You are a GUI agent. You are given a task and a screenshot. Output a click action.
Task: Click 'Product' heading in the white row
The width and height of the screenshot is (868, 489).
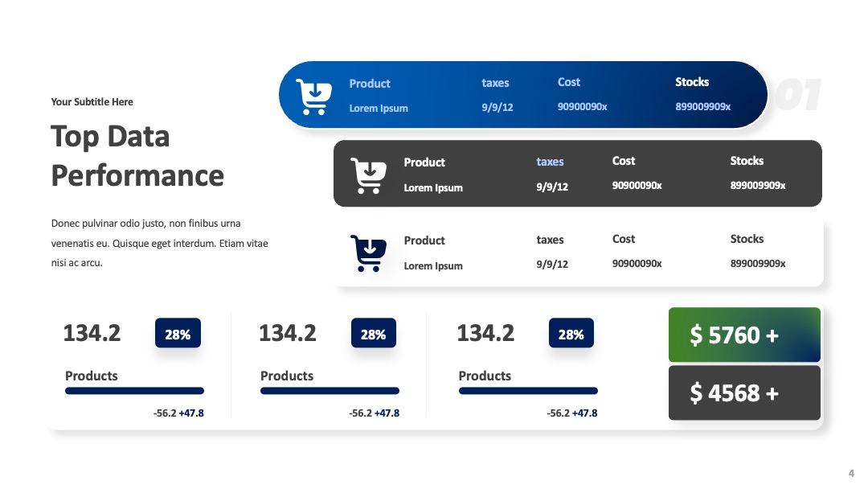click(x=424, y=240)
